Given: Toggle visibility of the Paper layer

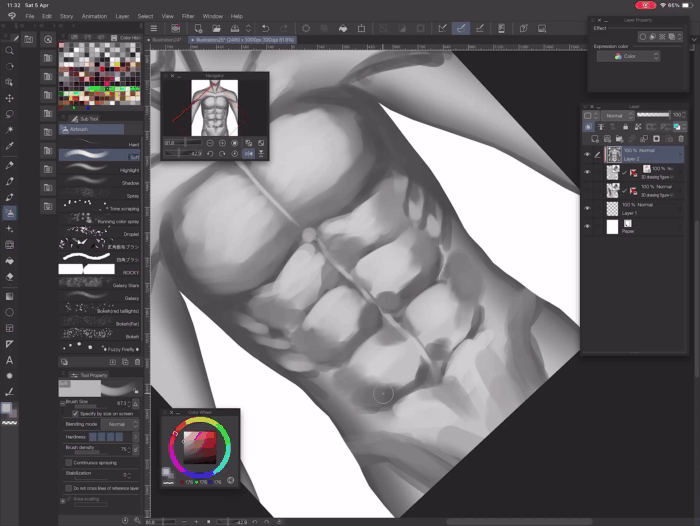Looking at the screenshot, I should coord(587,227).
